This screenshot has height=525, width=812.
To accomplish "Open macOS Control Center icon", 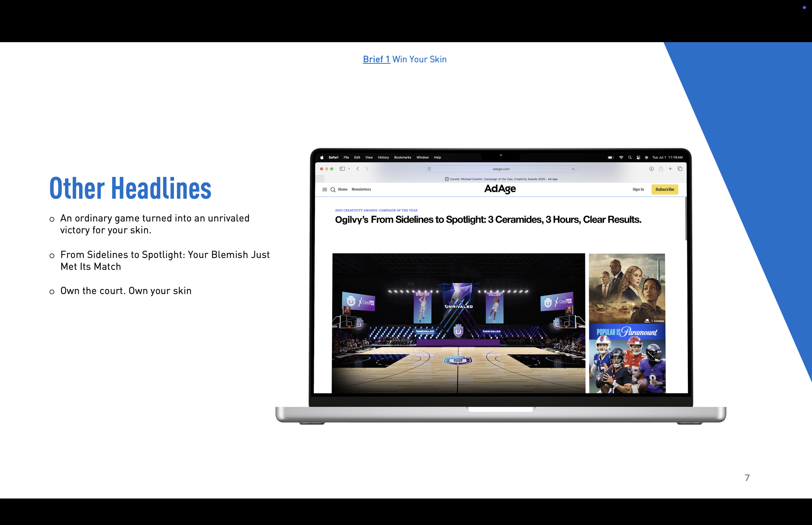I will click(638, 157).
